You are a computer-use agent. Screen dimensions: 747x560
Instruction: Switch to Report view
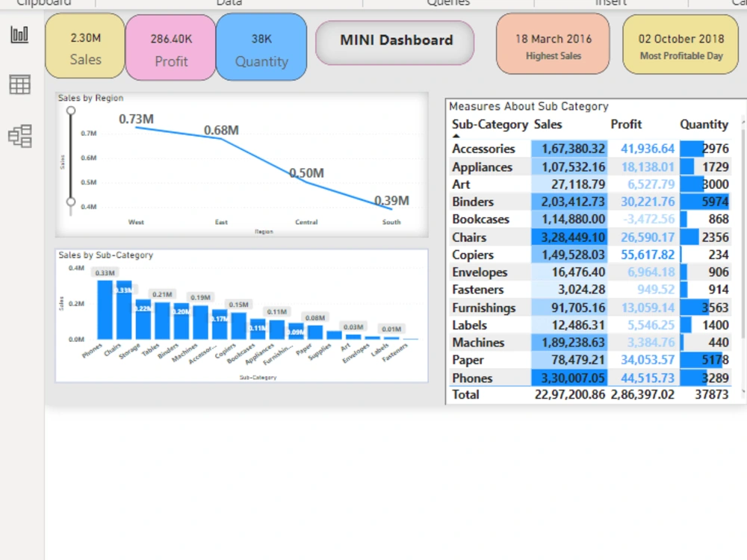tap(19, 34)
